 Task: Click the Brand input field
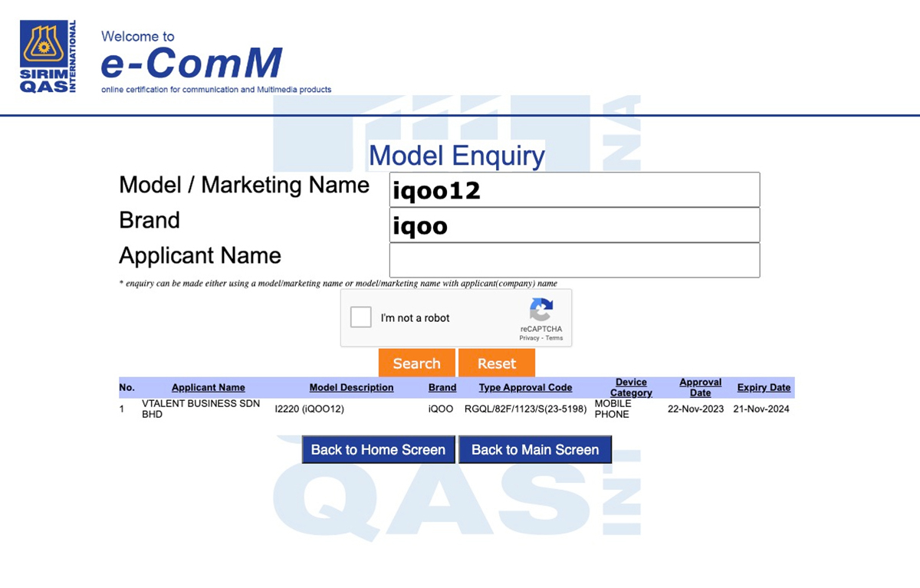click(x=574, y=225)
